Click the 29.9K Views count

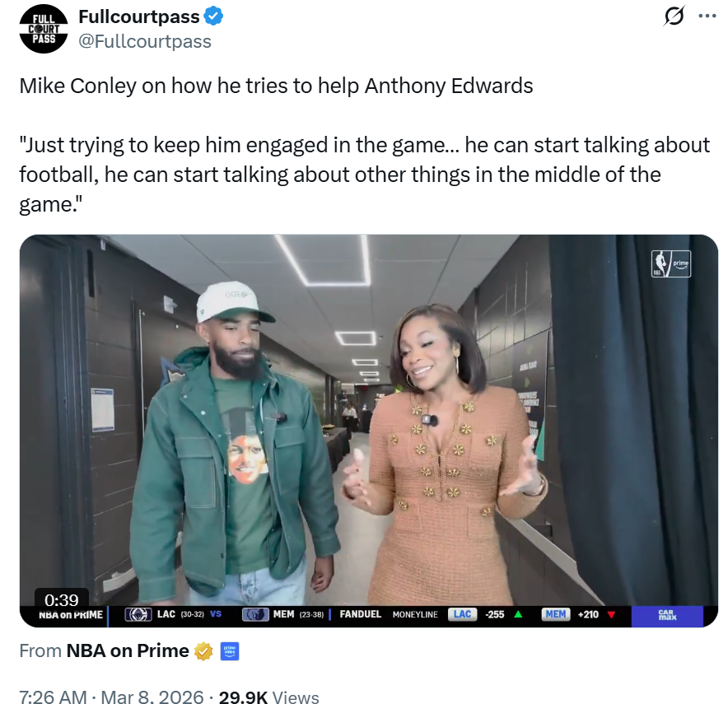click(x=269, y=696)
